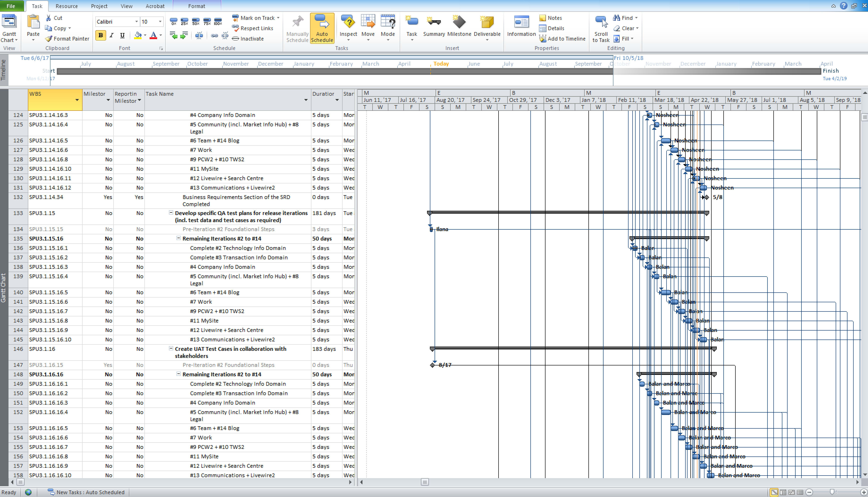The width and height of the screenshot is (868, 497).
Task: Toggle Reporting Milestor for row 148
Action: click(128, 374)
